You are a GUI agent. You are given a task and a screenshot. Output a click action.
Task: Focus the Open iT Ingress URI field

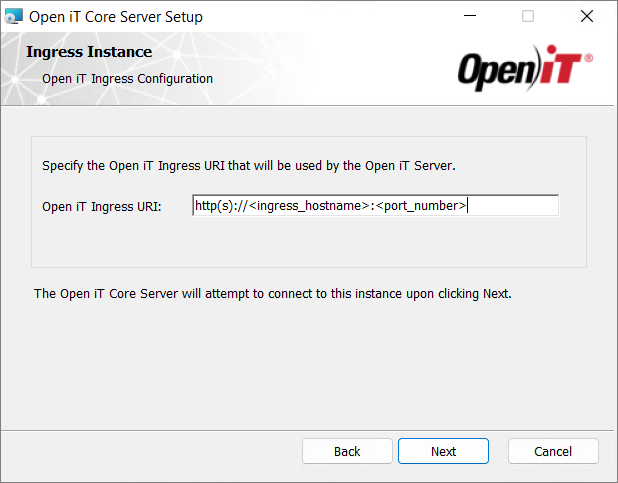tap(375, 205)
